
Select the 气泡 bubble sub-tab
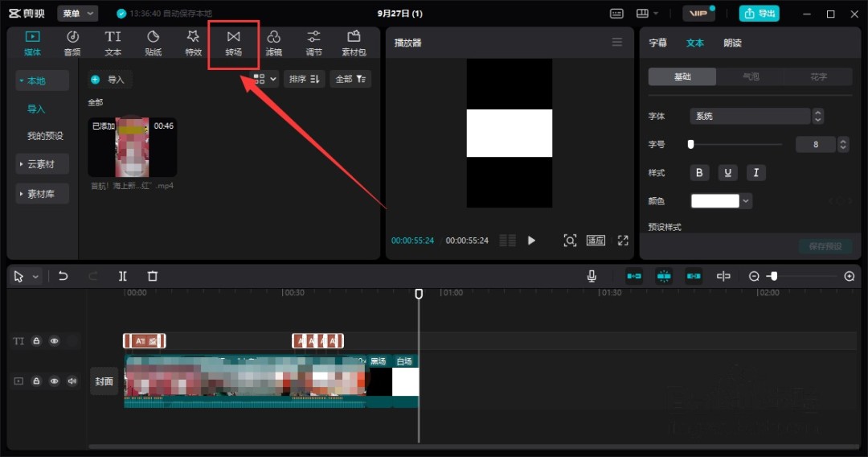[750, 76]
